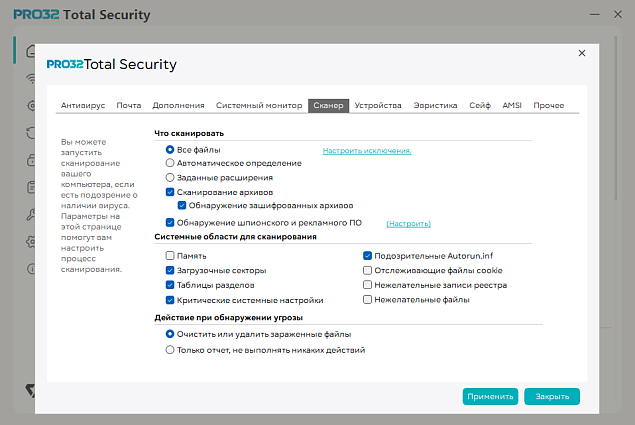
Task: Enable the Нежелательные файлы checkbox
Action: pyautogui.click(x=367, y=300)
